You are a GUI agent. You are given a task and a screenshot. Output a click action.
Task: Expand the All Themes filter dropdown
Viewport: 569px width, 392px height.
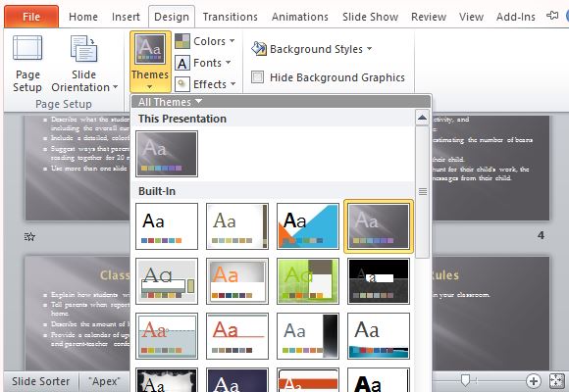pyautogui.click(x=170, y=102)
